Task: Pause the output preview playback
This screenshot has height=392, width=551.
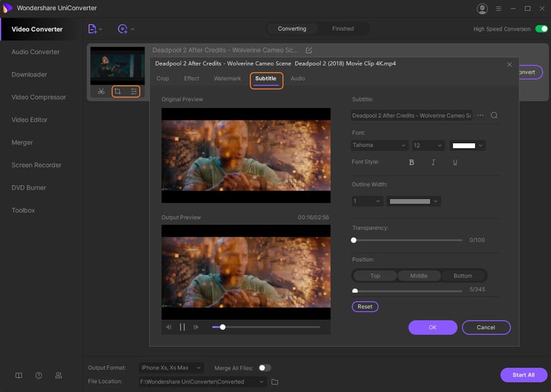Action: 182,327
